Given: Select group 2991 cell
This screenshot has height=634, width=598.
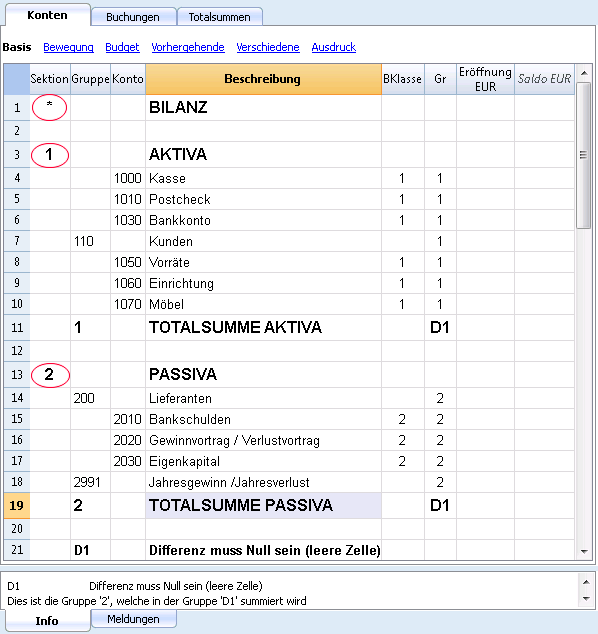Looking at the screenshot, I should tap(91, 482).
